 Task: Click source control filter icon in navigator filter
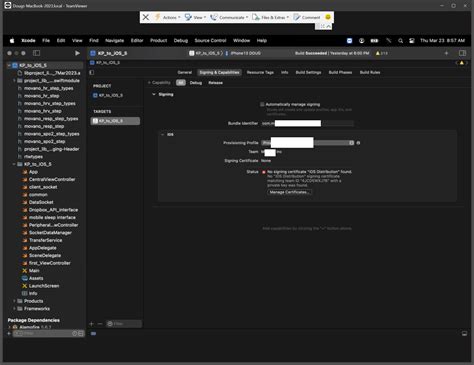click(x=81, y=333)
